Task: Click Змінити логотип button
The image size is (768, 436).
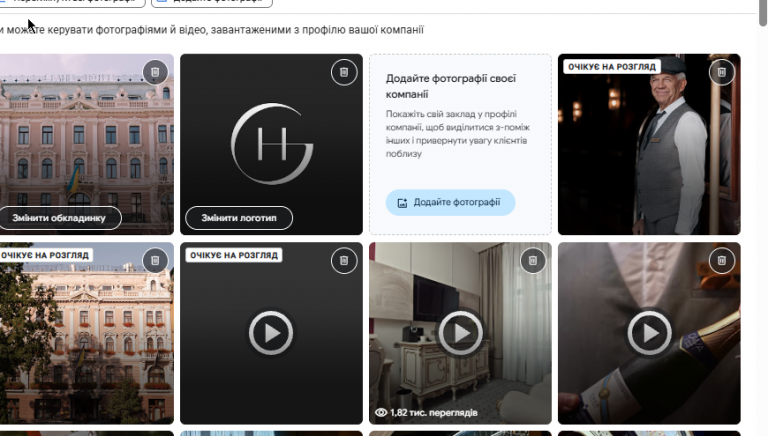Action: [239, 218]
